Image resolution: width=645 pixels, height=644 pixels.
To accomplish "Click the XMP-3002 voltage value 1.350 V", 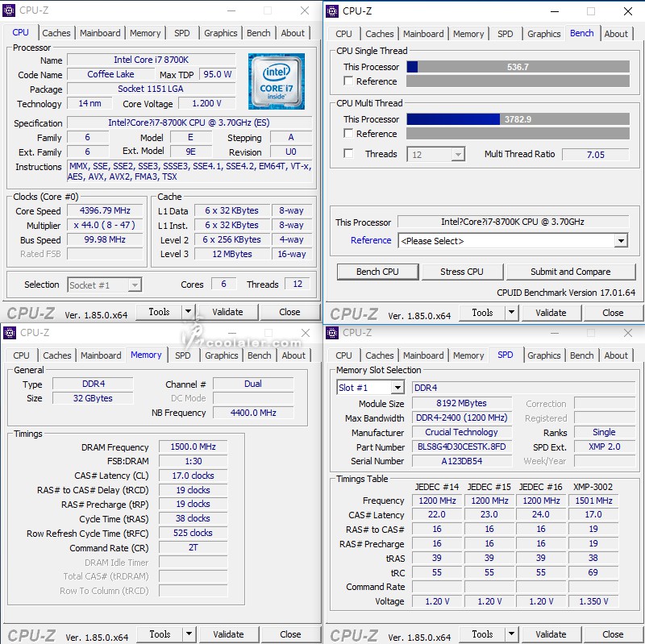I will (x=593, y=601).
